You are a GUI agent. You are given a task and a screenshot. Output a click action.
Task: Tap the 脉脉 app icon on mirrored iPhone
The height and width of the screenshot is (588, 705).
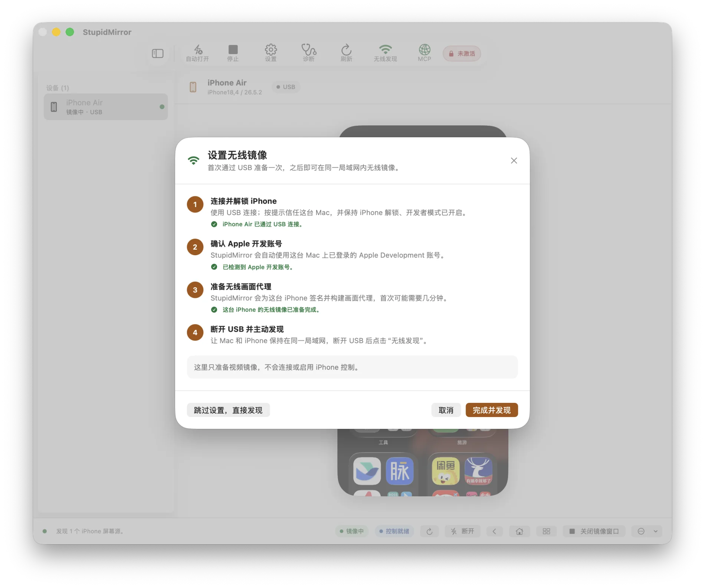click(x=400, y=471)
